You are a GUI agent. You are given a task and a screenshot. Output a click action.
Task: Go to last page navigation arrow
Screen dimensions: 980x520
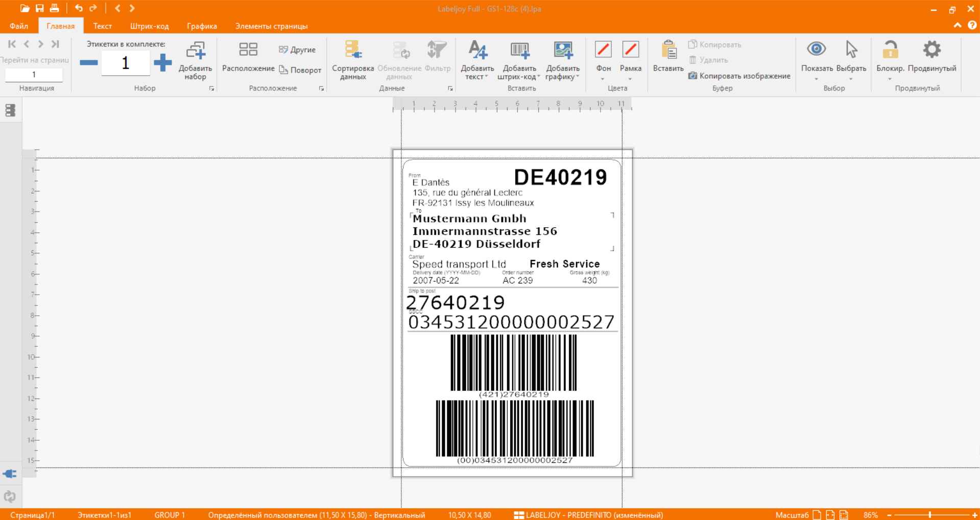56,44
